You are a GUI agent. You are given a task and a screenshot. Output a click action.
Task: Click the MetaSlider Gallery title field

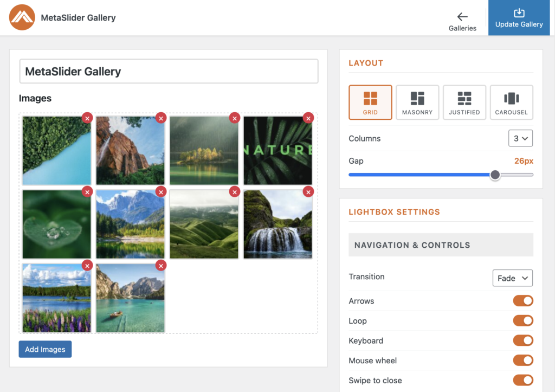coord(169,71)
